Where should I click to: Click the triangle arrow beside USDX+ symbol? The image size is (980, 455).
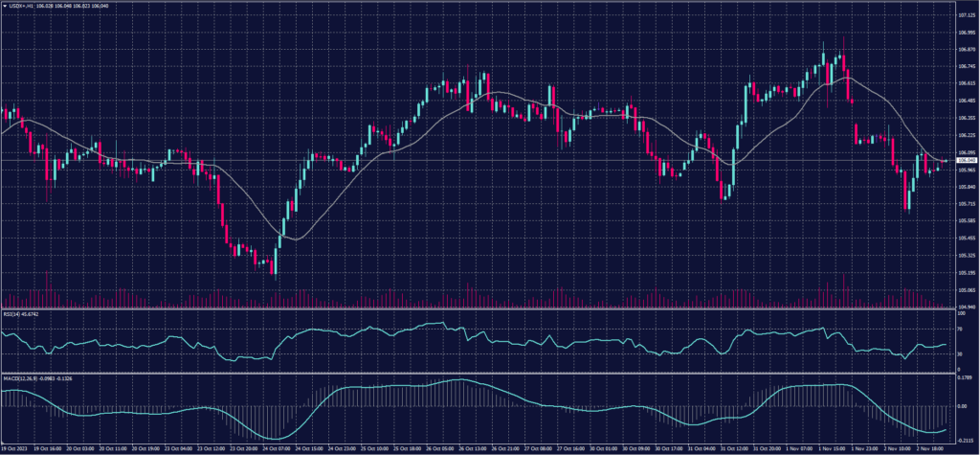point(5,5)
